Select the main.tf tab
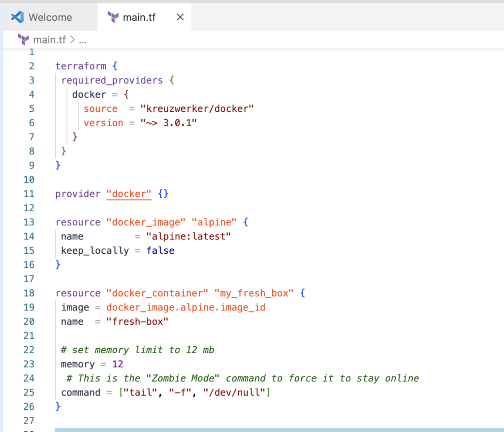Image resolution: width=504 pixels, height=432 pixels. coord(139,17)
